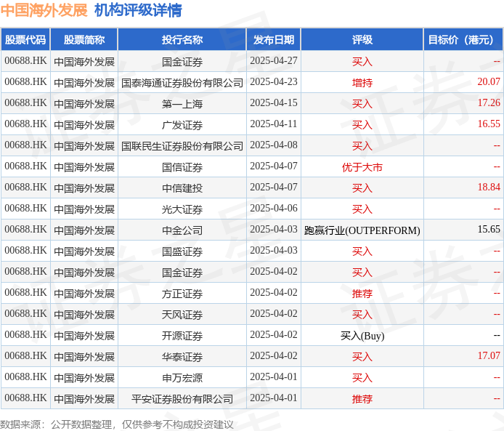This screenshot has width=504, height=431.
Task: Select the 中信建投 broker cell
Action: click(x=182, y=188)
